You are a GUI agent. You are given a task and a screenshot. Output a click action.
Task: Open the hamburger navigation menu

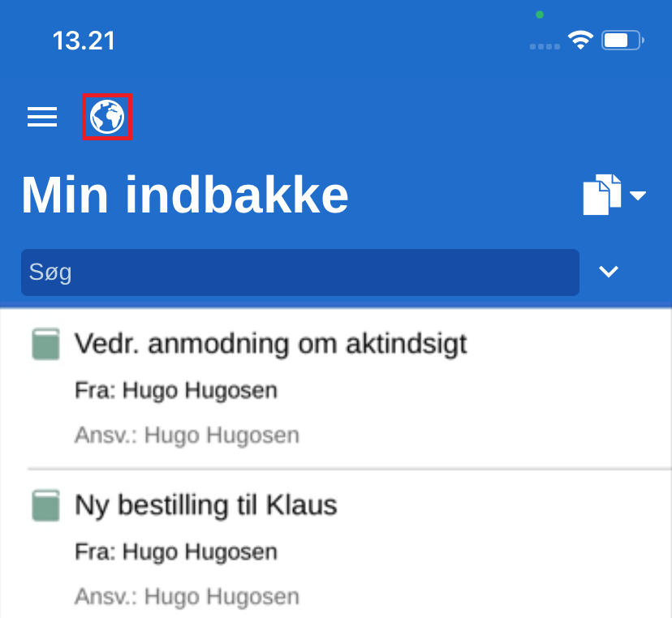pos(42,118)
